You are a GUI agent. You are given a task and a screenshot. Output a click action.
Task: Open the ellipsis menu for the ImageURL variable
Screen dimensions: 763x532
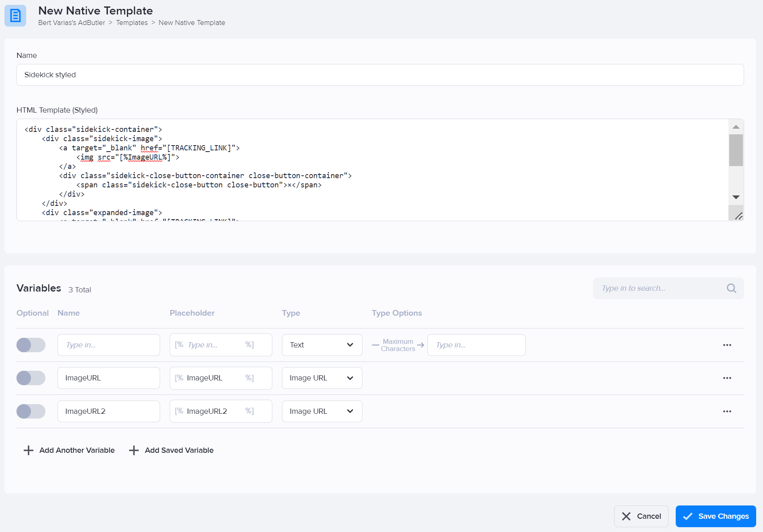click(x=727, y=378)
